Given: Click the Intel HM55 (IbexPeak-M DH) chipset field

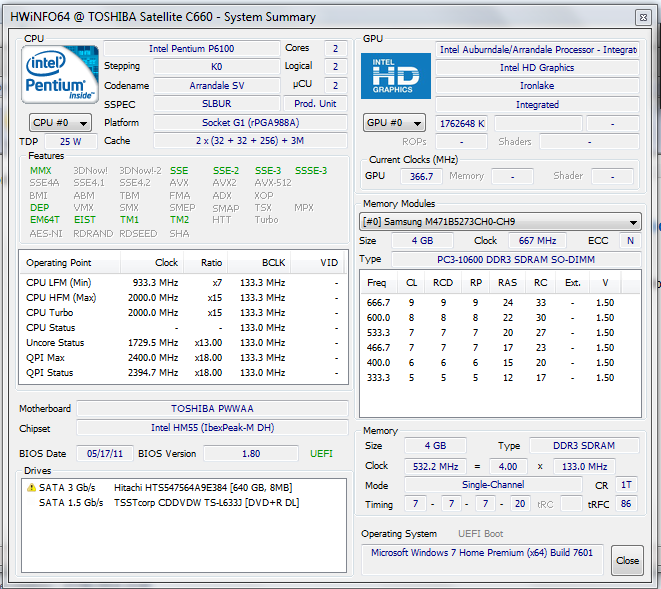Looking at the screenshot, I should (212, 428).
